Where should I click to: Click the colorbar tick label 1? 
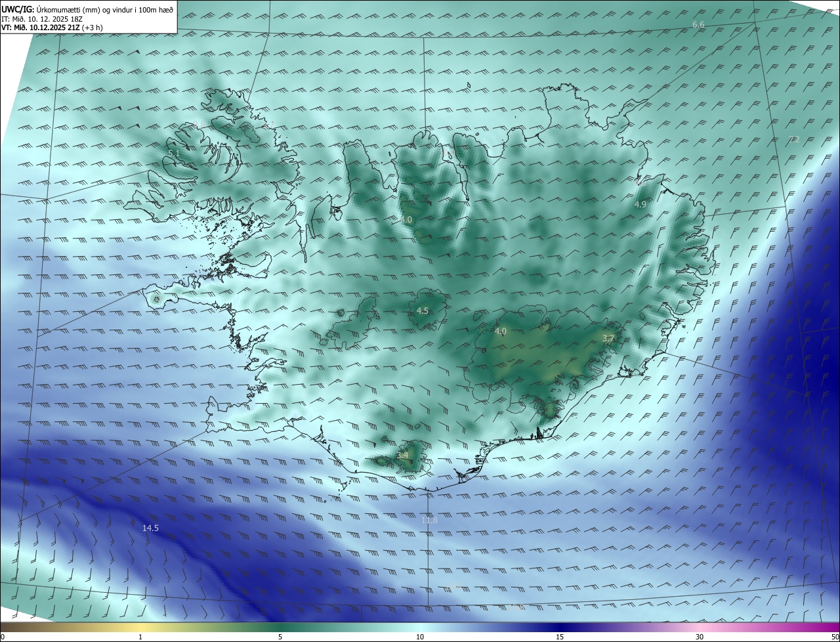click(140, 637)
